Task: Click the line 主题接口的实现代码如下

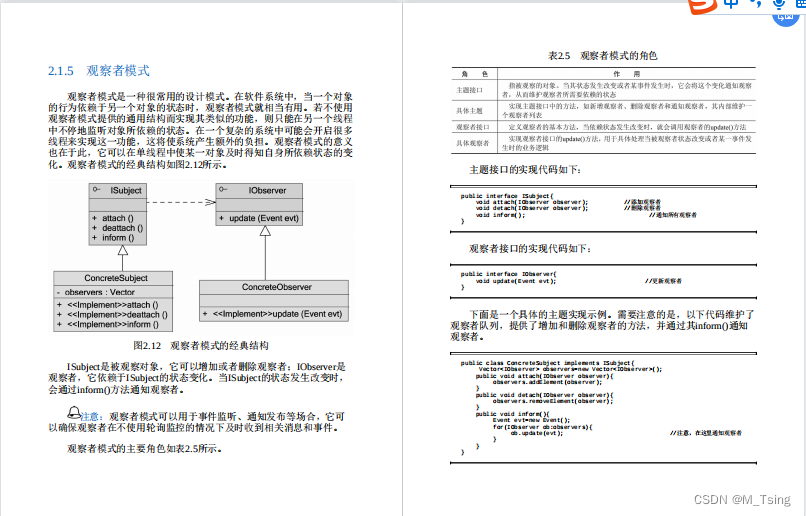Action: coord(525,170)
